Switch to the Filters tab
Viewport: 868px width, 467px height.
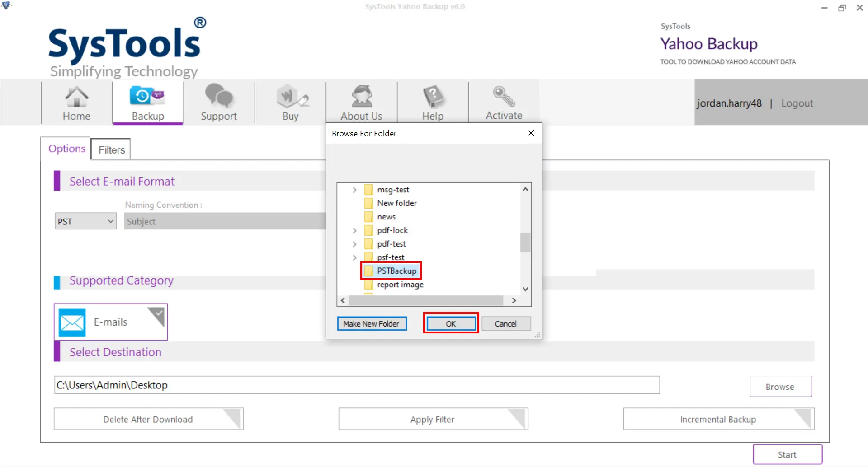pyautogui.click(x=111, y=150)
